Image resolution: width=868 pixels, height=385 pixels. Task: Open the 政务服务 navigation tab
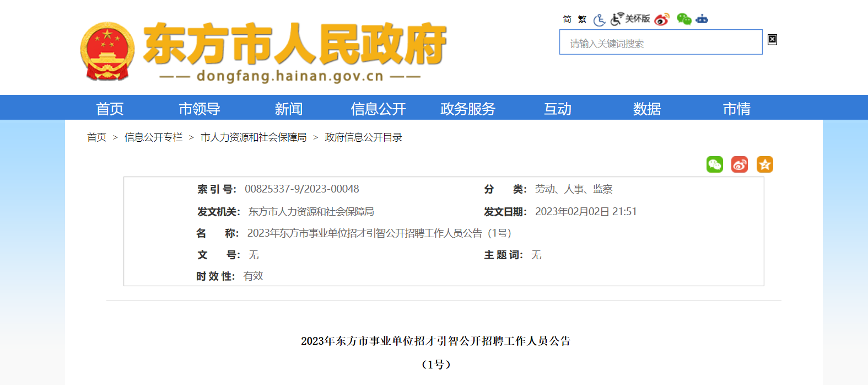tap(468, 109)
